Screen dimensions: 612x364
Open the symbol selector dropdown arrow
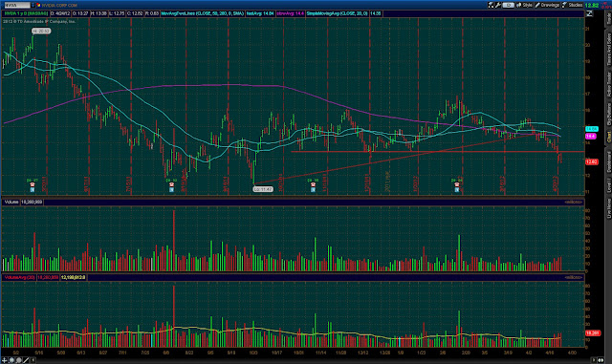pyautogui.click(x=33, y=5)
